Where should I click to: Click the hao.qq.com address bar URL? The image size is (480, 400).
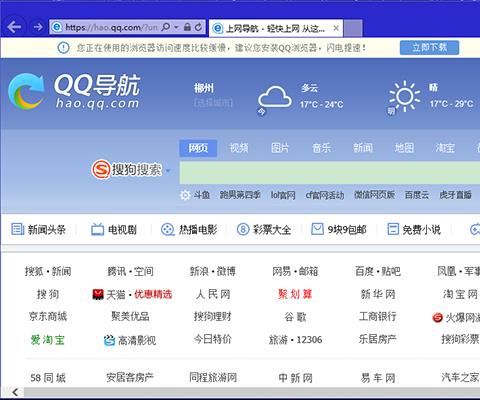pyautogui.click(x=111, y=27)
